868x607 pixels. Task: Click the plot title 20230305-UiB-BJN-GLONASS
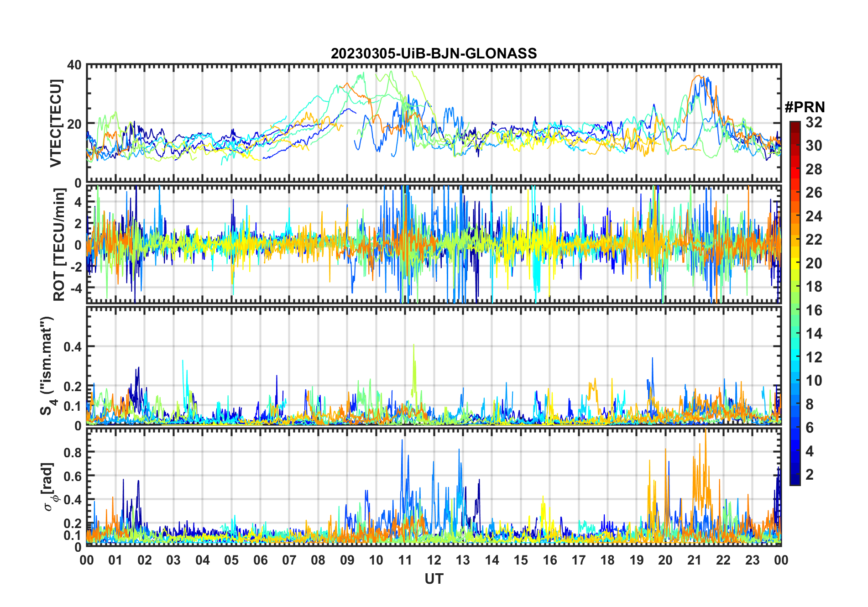pyautogui.click(x=434, y=53)
